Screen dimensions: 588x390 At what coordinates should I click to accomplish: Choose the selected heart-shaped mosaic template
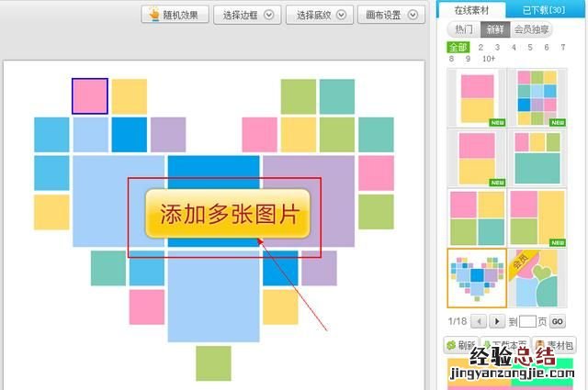point(477,278)
